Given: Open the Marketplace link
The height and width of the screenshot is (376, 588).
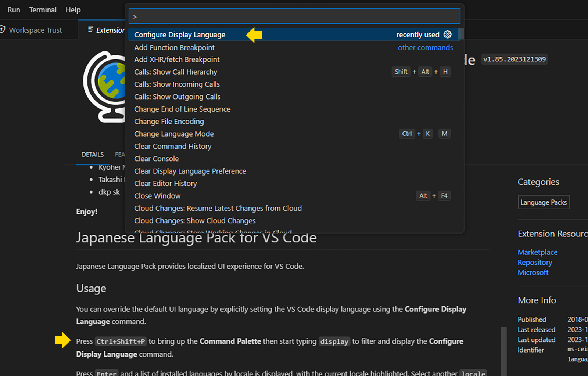Looking at the screenshot, I should (x=537, y=252).
